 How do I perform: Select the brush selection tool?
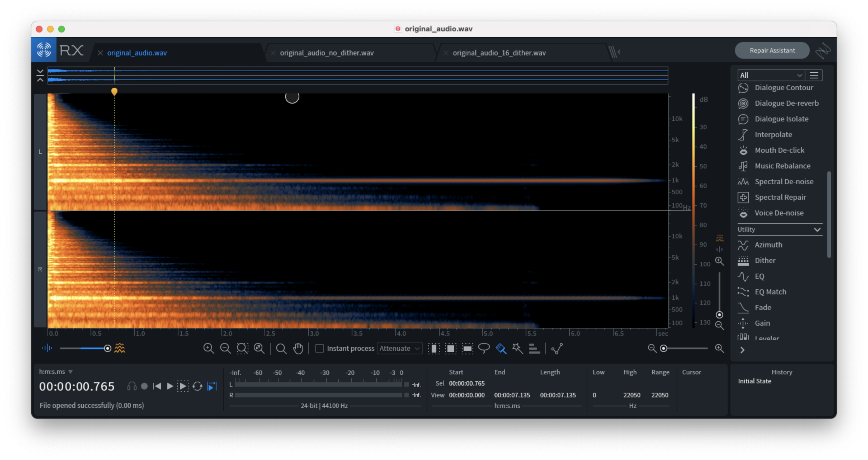(501, 349)
